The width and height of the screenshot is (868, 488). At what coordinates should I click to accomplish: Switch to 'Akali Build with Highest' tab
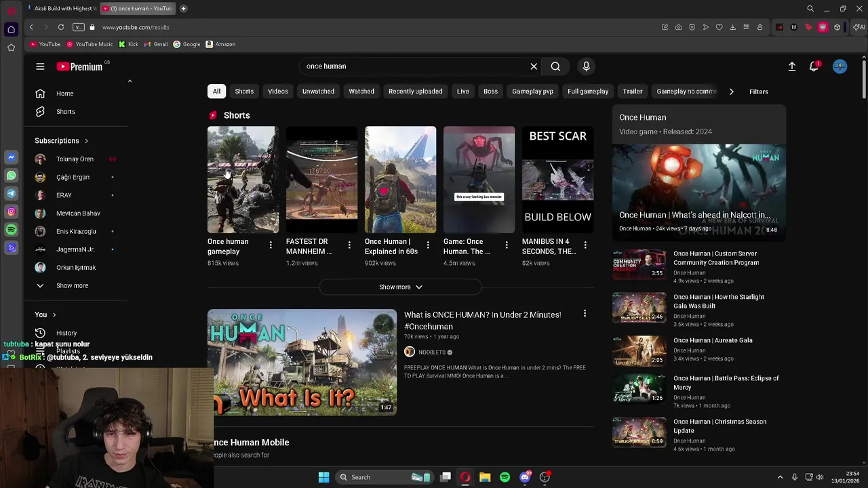click(62, 9)
